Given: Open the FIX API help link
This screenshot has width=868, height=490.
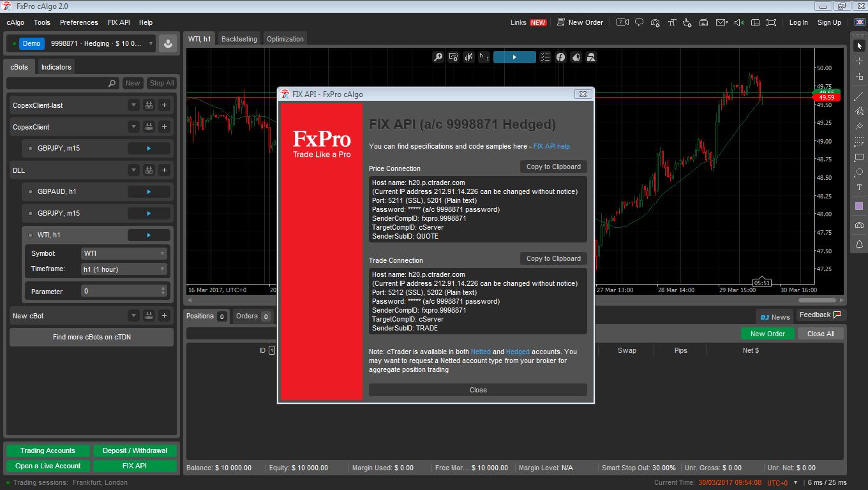Looking at the screenshot, I should coord(551,147).
